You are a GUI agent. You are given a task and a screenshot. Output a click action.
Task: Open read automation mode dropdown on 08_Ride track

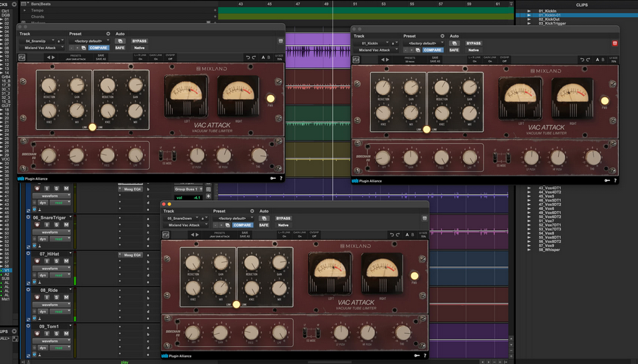click(60, 311)
